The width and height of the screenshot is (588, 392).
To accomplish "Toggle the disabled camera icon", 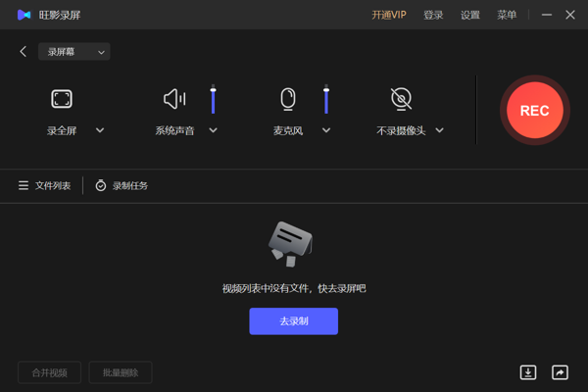I will click(x=401, y=99).
